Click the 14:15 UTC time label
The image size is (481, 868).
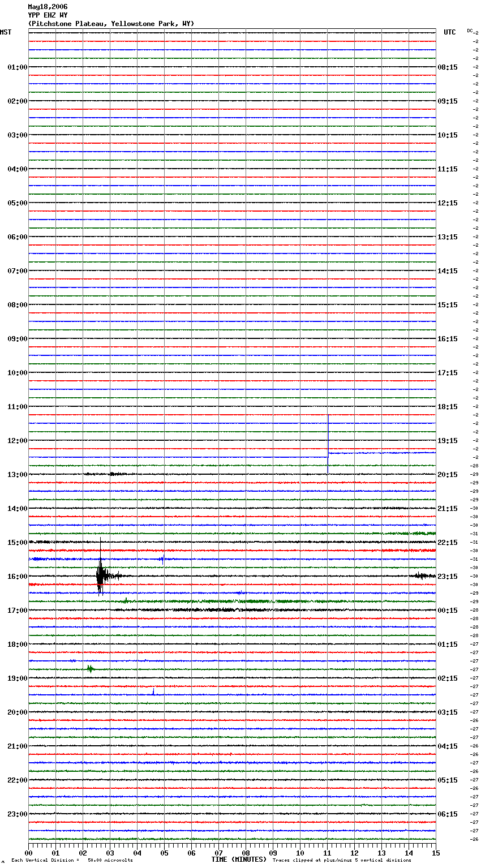[448, 271]
